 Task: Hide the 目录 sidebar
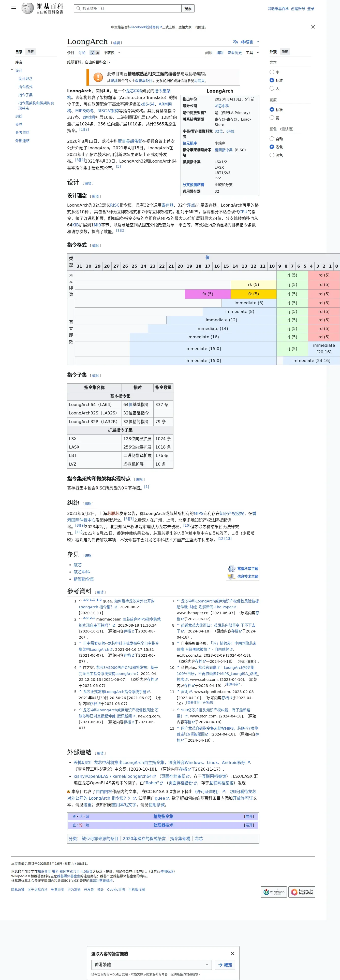coord(31,52)
